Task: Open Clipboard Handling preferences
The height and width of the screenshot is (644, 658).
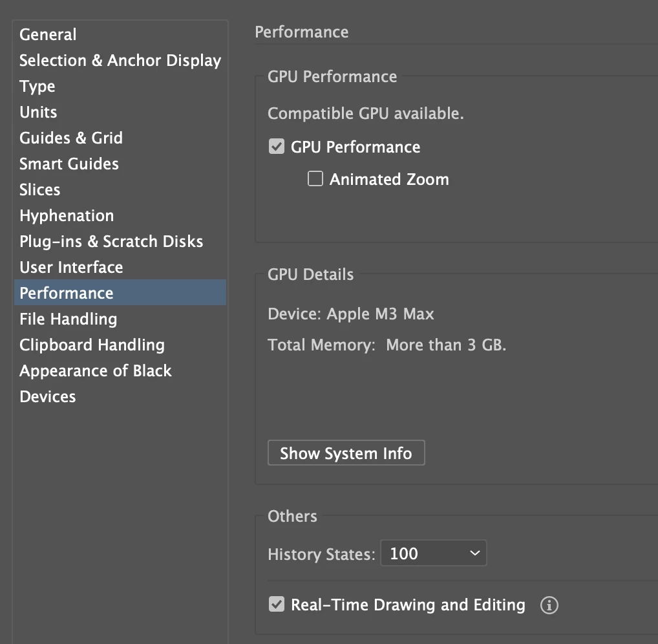Action: point(92,345)
